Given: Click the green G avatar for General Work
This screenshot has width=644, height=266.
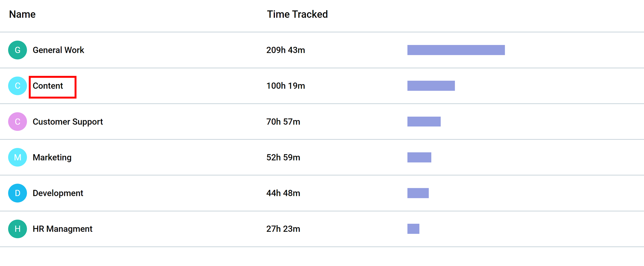Looking at the screenshot, I should point(18,50).
